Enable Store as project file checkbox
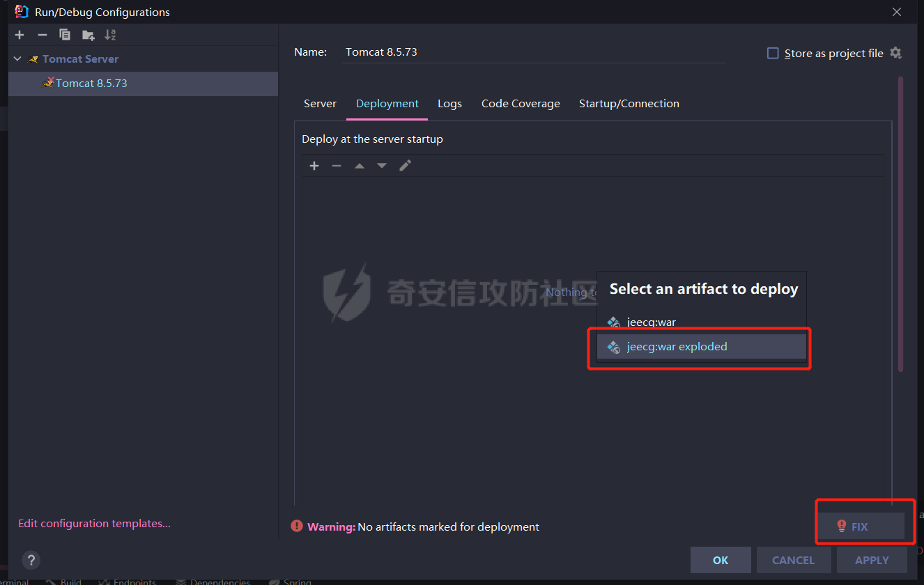 point(773,54)
